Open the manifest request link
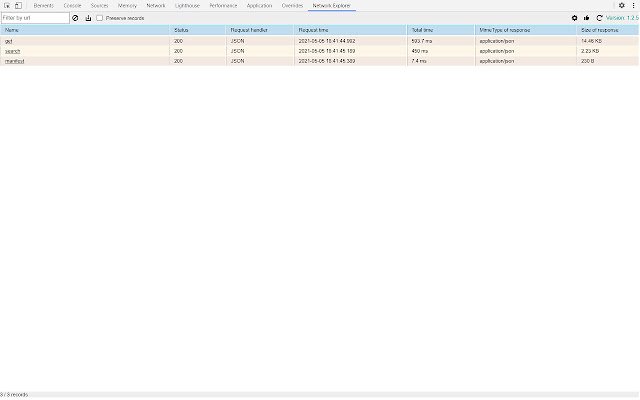 pos(15,61)
